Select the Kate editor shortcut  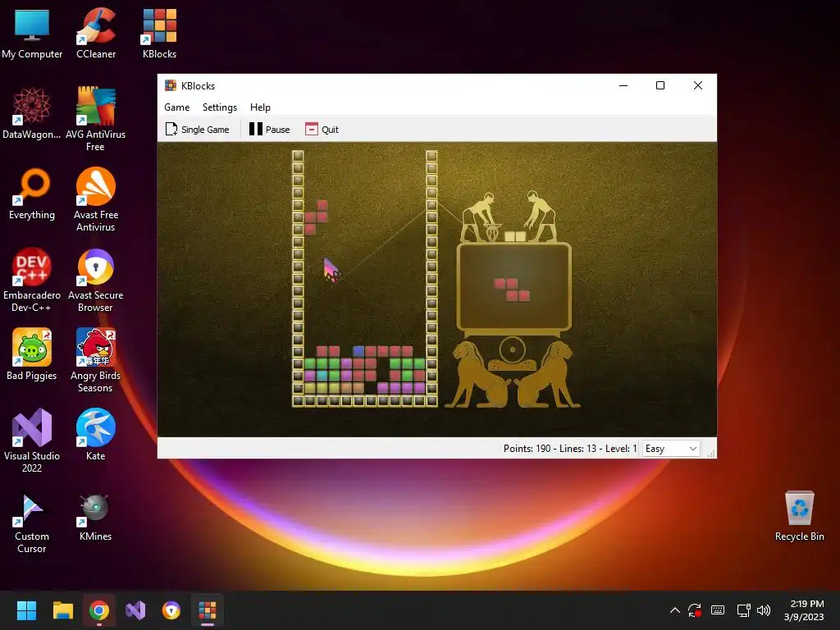click(x=95, y=435)
